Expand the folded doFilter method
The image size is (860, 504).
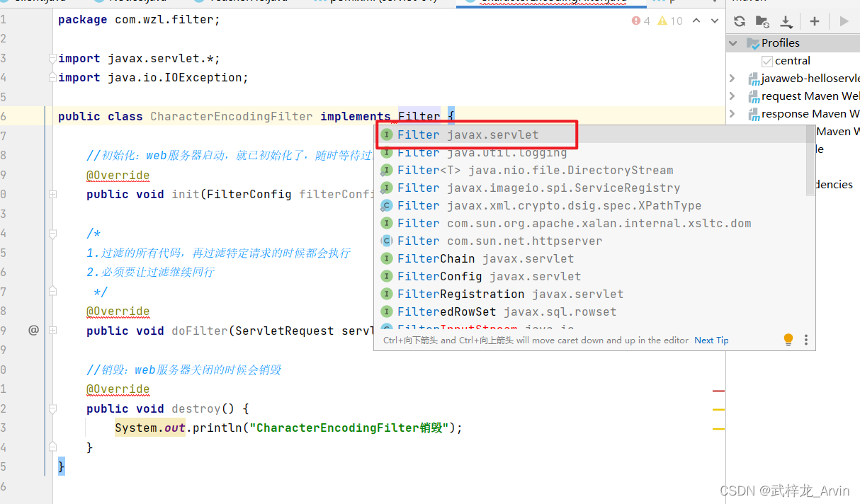pos(52,330)
